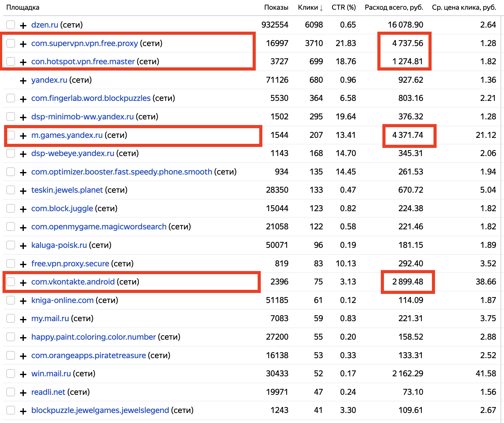Screen dimensions: 504x423
Task: Tick the com.fingerlab.word.blockpuzzles checkbox
Action: 11,98
